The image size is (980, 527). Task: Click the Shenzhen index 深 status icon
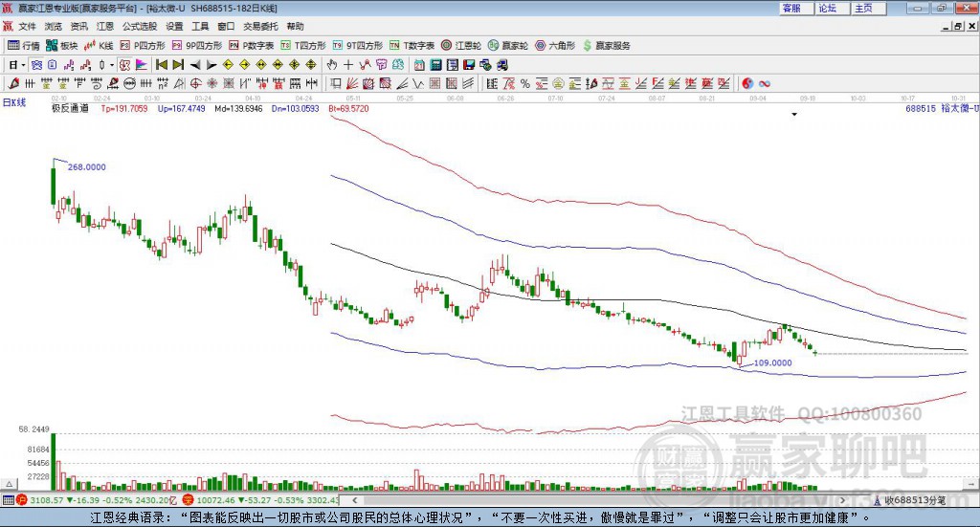[x=189, y=500]
